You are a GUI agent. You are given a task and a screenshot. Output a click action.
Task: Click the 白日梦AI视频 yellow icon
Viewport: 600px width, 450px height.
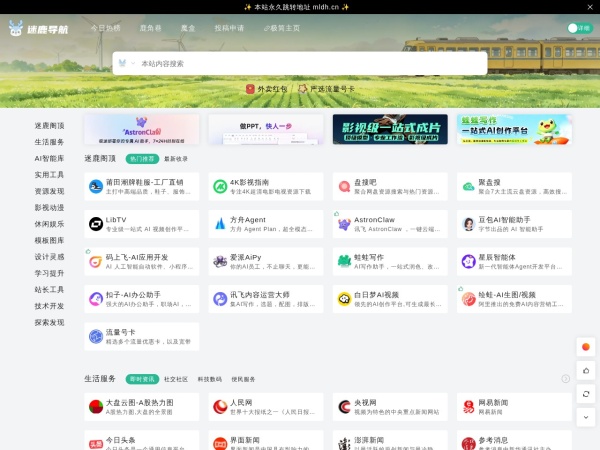coord(344,299)
